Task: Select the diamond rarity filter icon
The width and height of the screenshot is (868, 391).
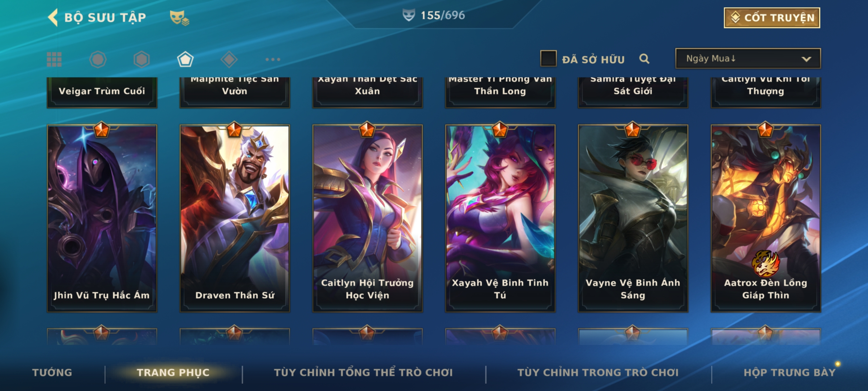Action: pyautogui.click(x=229, y=59)
